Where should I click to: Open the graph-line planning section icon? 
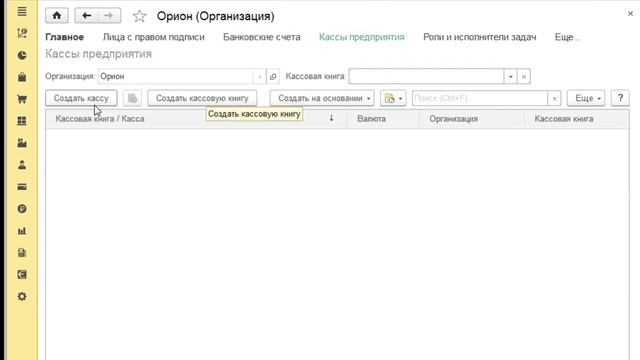tap(22, 33)
